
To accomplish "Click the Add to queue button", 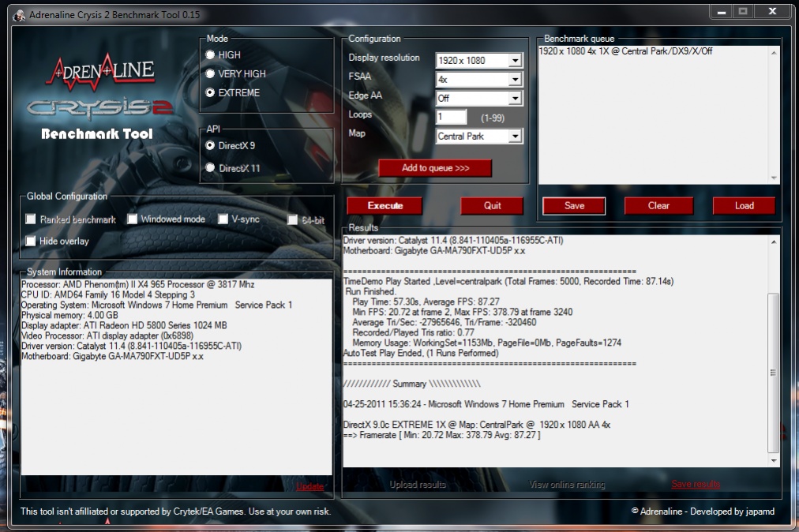I will pyautogui.click(x=435, y=168).
